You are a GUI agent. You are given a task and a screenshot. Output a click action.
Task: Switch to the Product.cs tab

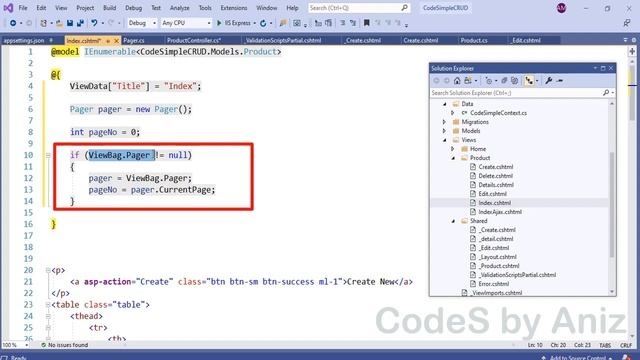click(474, 40)
